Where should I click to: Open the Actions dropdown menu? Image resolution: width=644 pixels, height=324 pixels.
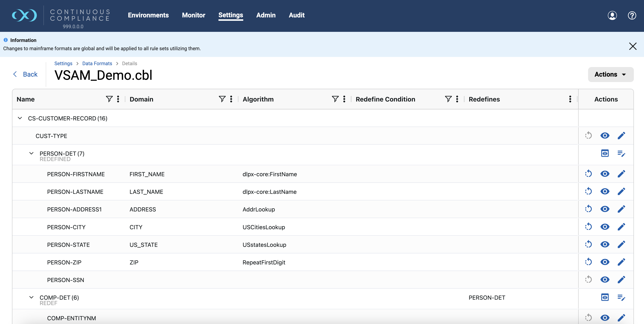[610, 74]
